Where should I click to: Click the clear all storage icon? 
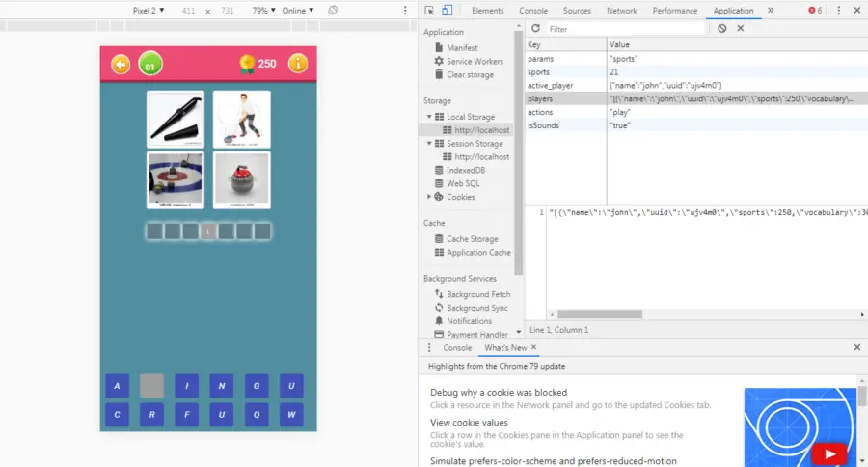coord(721,28)
